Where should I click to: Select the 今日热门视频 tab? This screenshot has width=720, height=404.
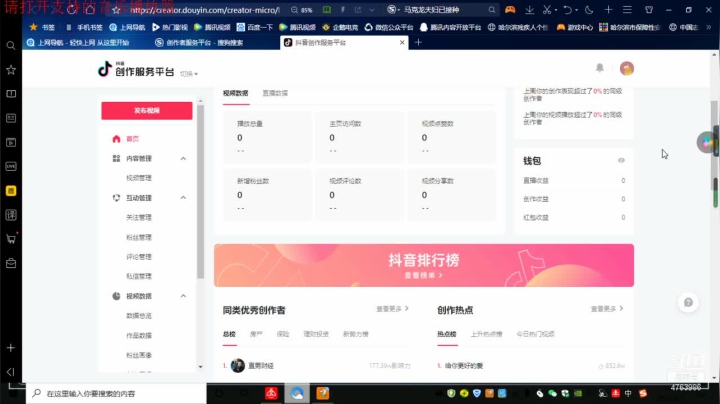coord(535,334)
